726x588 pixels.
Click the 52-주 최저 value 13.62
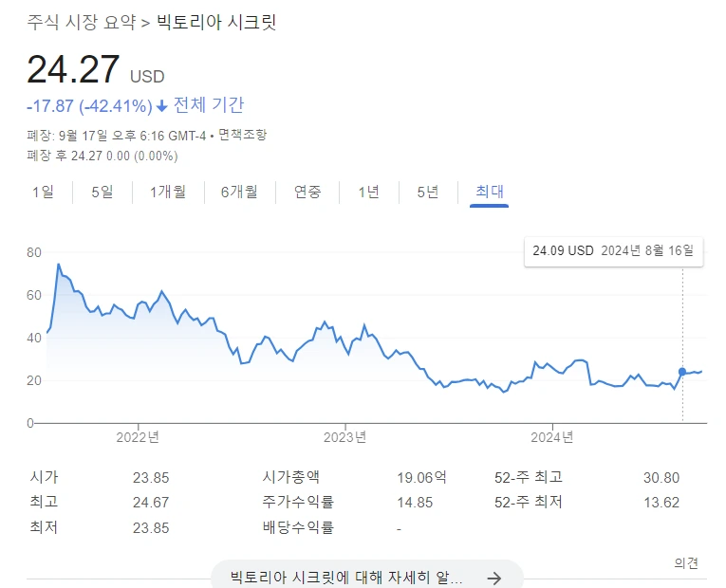click(661, 503)
